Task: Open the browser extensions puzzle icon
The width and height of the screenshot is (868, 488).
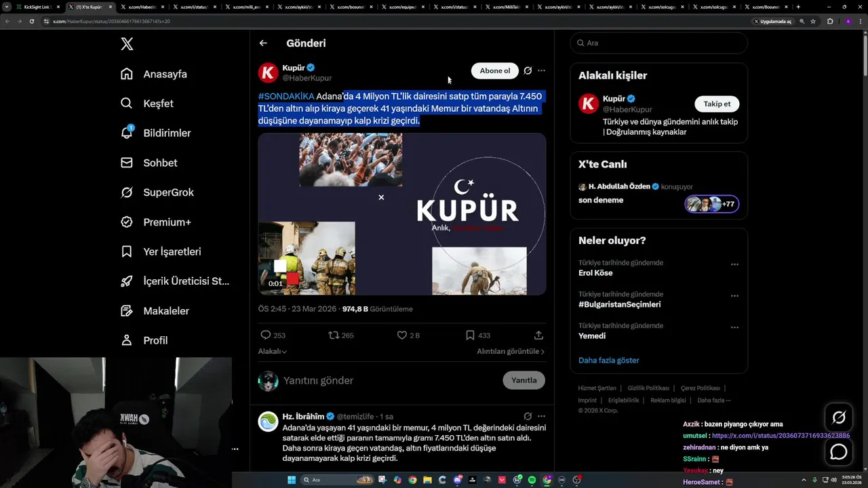Action: [830, 21]
